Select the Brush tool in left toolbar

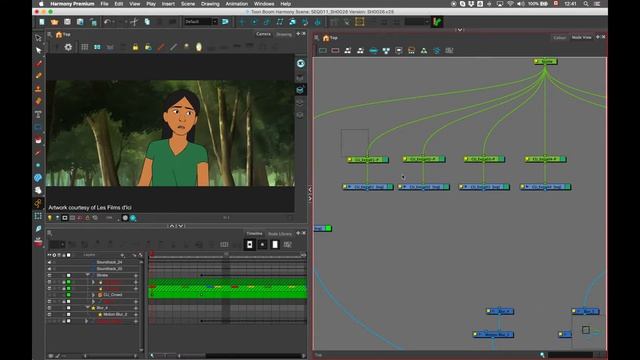(x=38, y=63)
